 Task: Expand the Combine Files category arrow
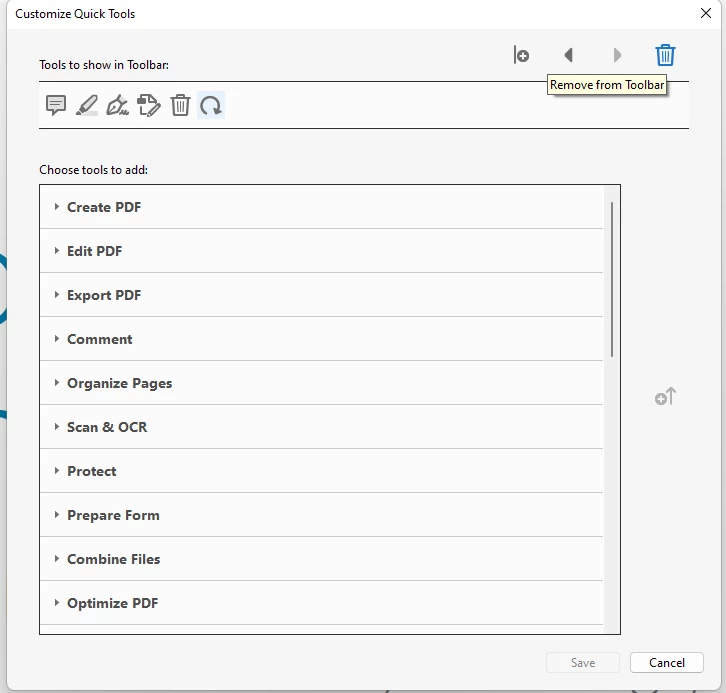tap(56, 558)
